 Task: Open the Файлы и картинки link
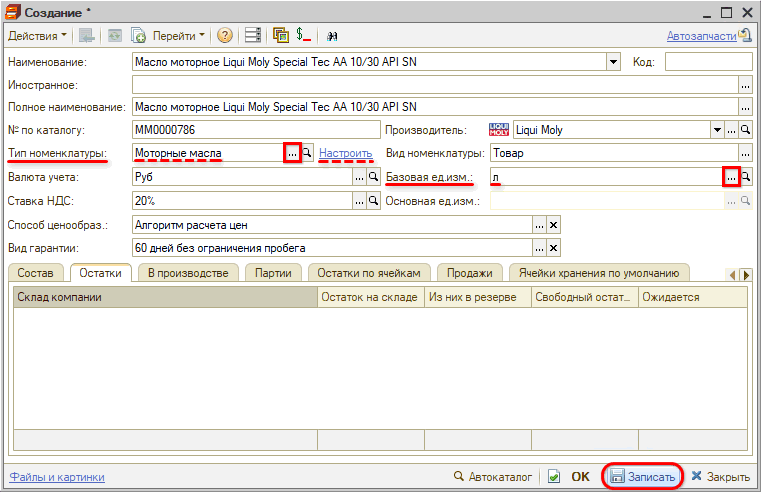coord(57,477)
